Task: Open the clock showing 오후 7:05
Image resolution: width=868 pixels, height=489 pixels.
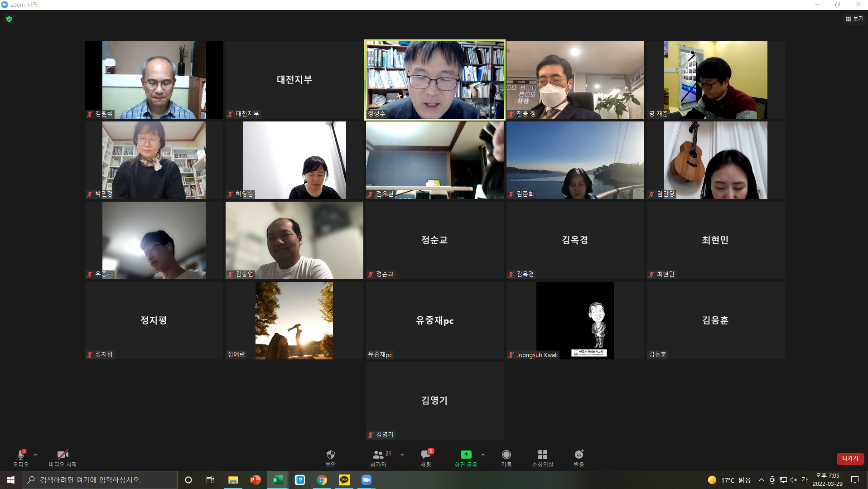Action: pos(828,480)
